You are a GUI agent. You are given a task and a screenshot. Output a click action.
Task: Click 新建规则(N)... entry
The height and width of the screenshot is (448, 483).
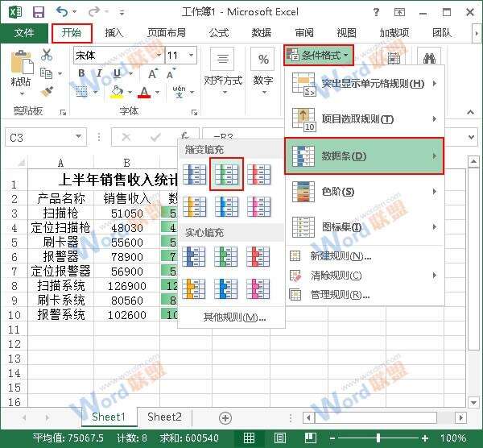pyautogui.click(x=365, y=256)
